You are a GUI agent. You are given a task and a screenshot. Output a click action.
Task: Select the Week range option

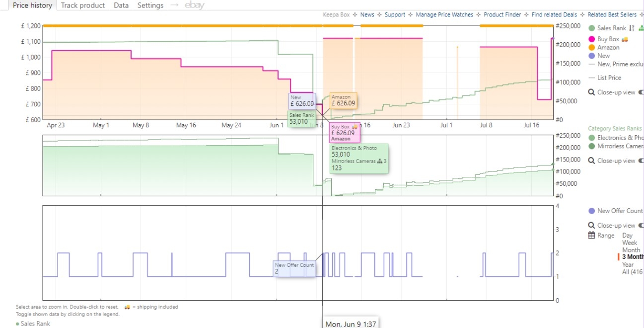[x=629, y=243]
